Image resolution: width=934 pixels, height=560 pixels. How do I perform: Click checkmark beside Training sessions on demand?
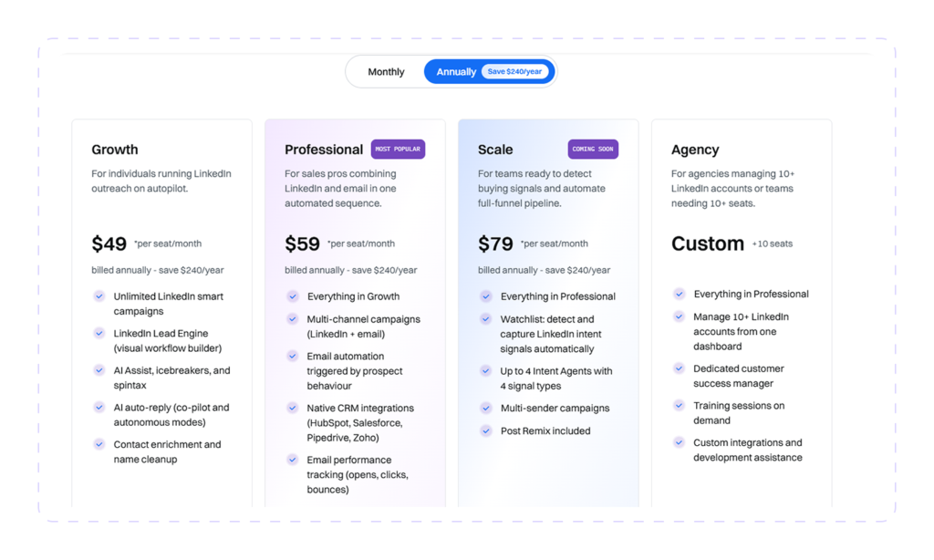(x=679, y=405)
